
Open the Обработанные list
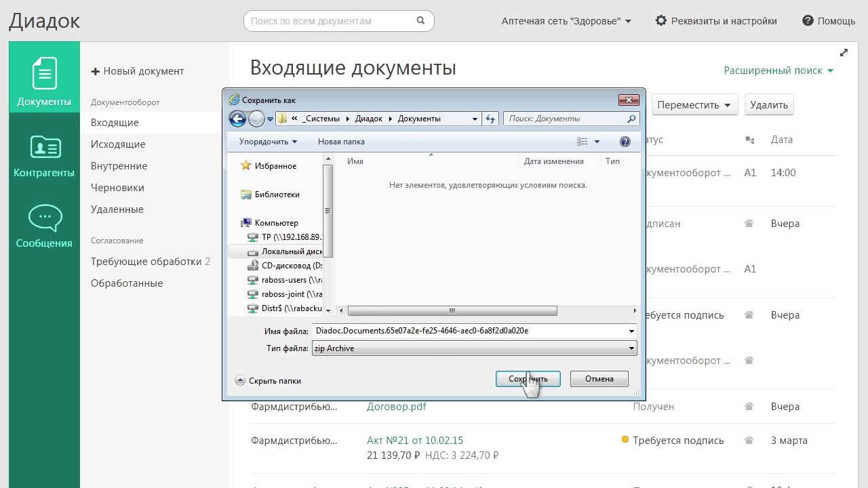point(127,283)
